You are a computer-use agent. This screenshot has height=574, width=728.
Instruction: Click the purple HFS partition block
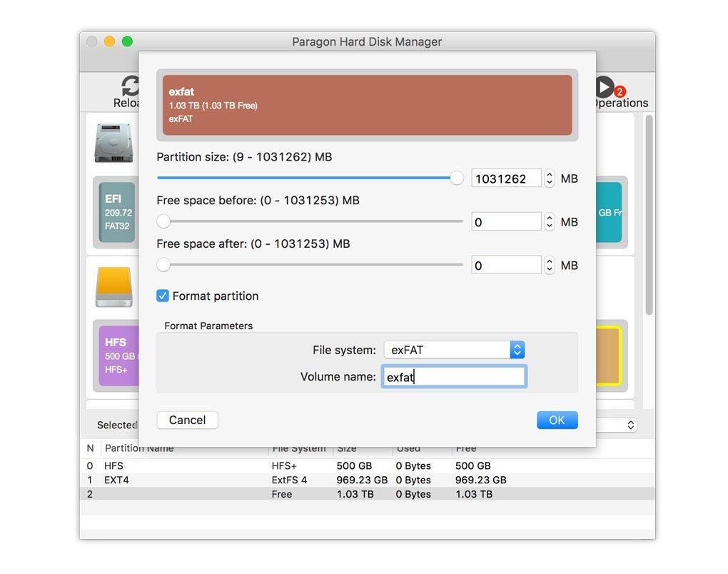click(x=119, y=356)
